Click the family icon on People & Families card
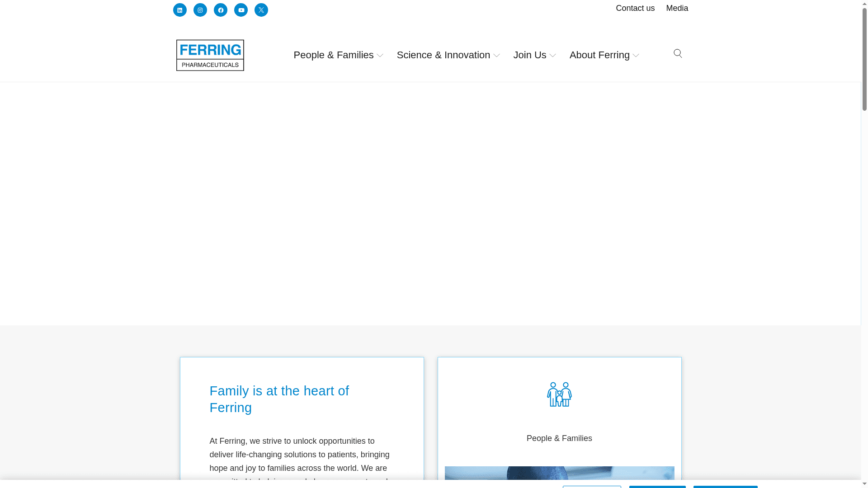 559,394
